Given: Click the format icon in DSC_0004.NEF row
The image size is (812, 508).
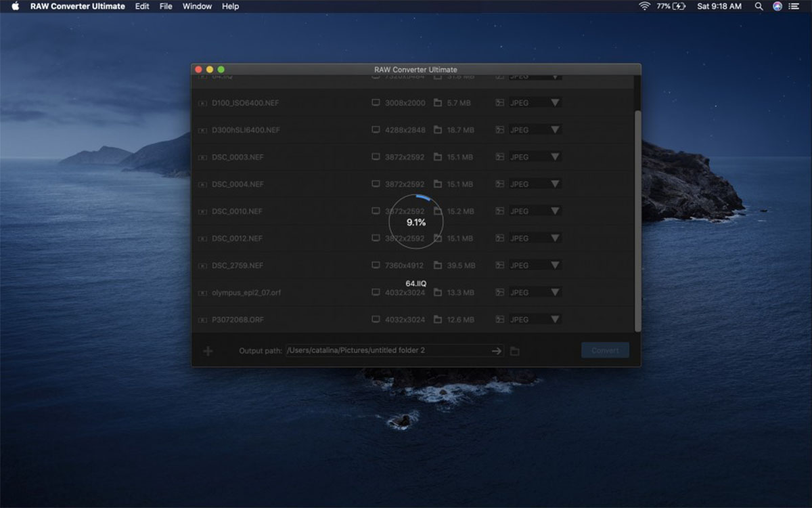Looking at the screenshot, I should point(500,184).
